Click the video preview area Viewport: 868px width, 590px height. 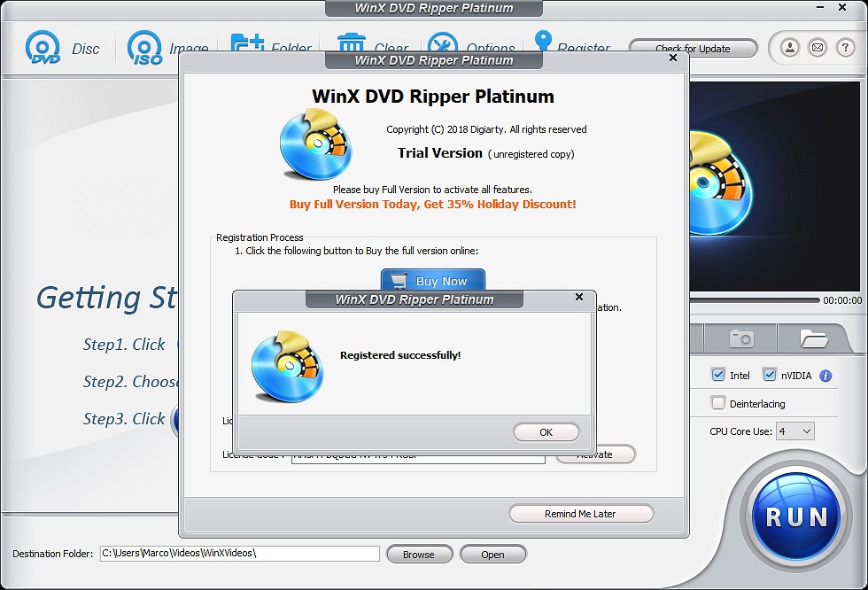tap(774, 187)
